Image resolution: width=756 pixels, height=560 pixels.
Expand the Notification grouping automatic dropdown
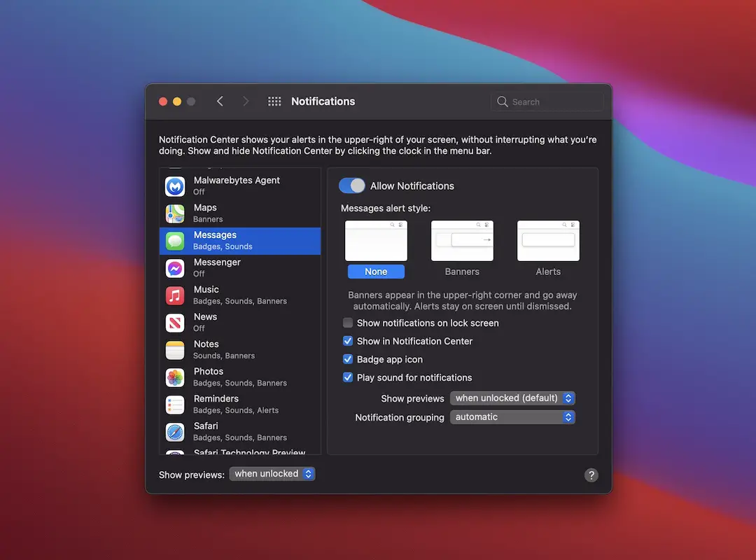[512, 417]
